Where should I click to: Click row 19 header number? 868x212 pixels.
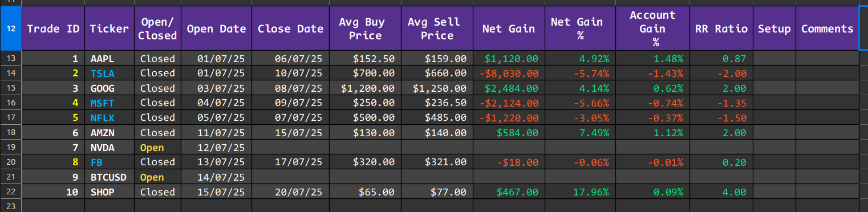click(11, 148)
